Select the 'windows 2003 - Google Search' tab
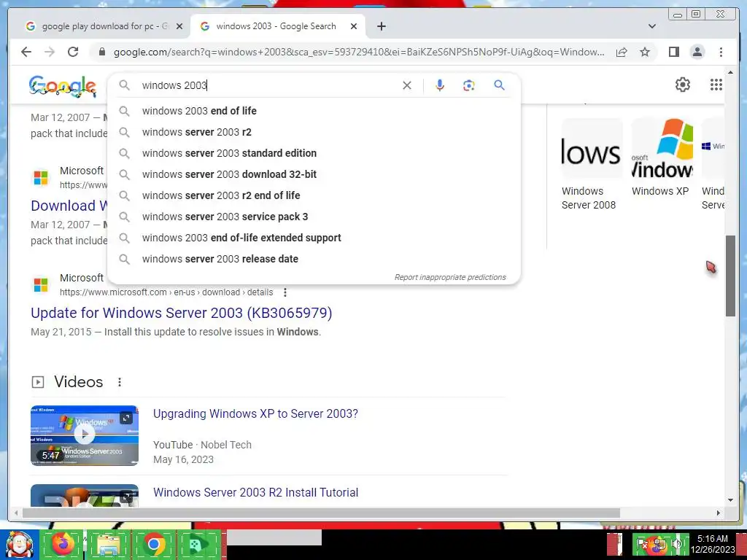This screenshot has width=747, height=560. 278,27
